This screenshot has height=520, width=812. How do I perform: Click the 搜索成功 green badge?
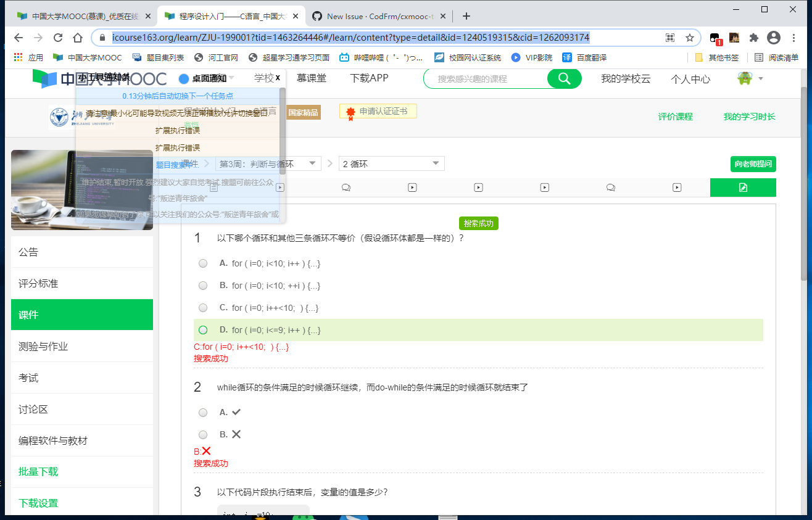pos(479,223)
